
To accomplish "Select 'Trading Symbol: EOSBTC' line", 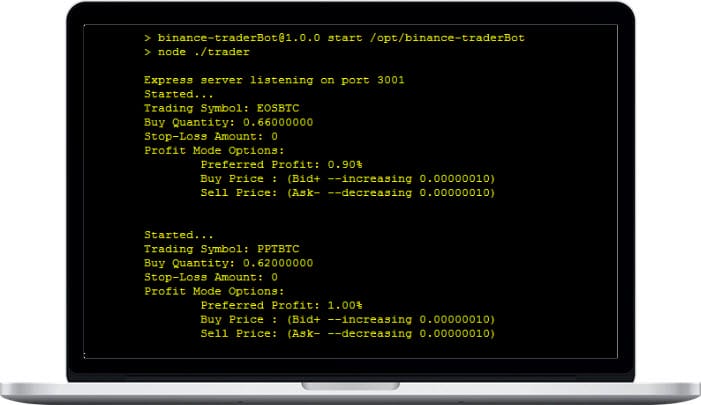I will pyautogui.click(x=222, y=108).
